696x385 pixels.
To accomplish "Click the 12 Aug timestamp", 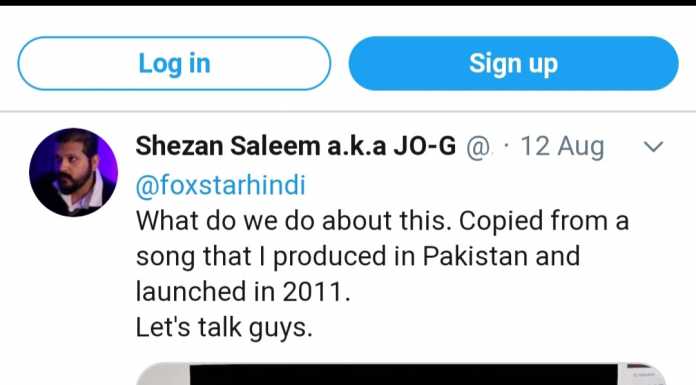I will pyautogui.click(x=562, y=146).
